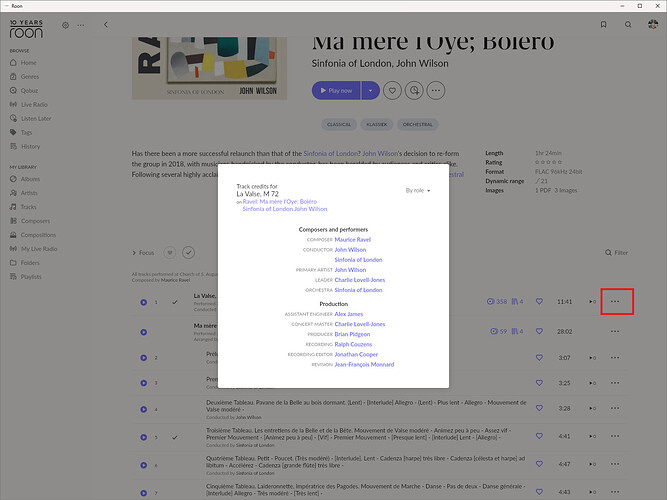Add album to library with plus-circle icon
Image resolution: width=667 pixels, height=500 pixels.
click(x=414, y=91)
